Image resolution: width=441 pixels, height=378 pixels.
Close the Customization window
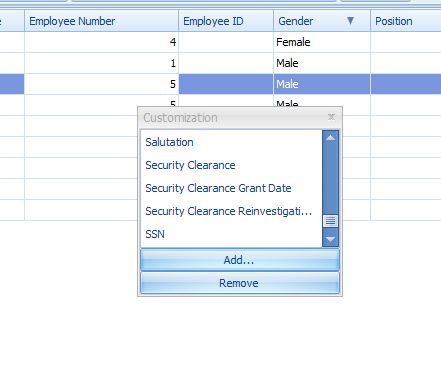click(331, 117)
